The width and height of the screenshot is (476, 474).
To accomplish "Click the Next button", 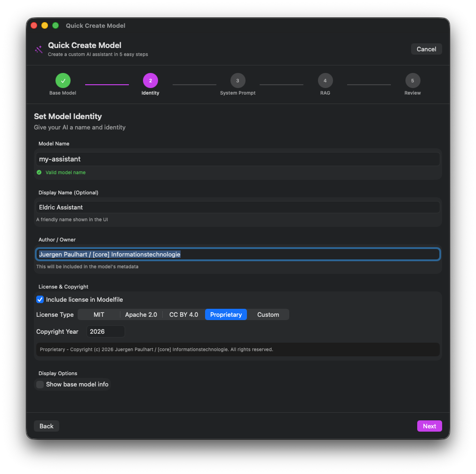I will point(429,426).
